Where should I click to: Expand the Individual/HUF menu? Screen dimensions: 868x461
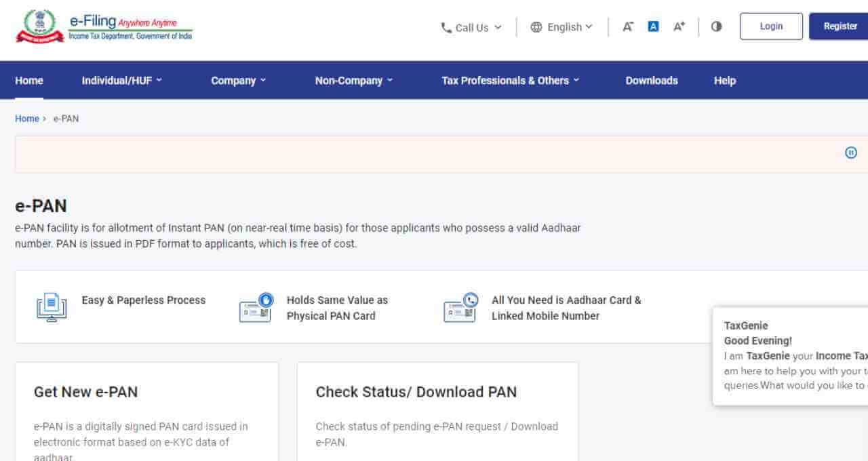tap(122, 80)
